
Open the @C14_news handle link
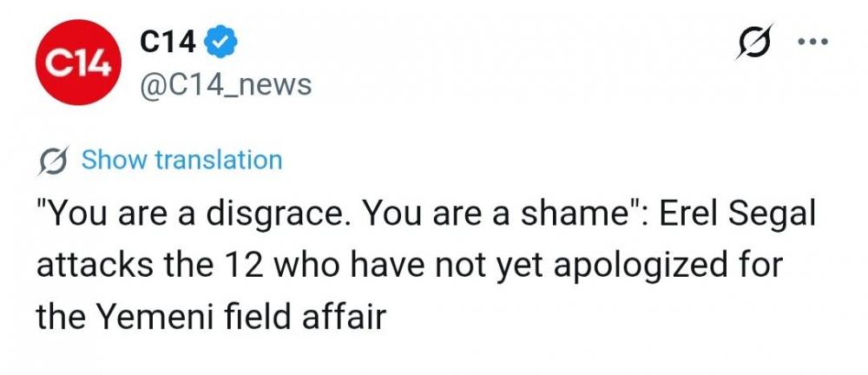point(225,84)
